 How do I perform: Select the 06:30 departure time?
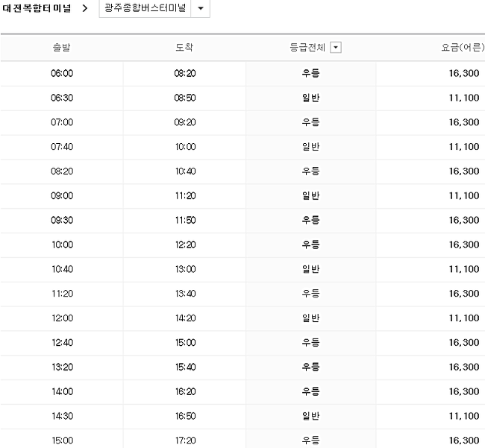tap(62, 98)
